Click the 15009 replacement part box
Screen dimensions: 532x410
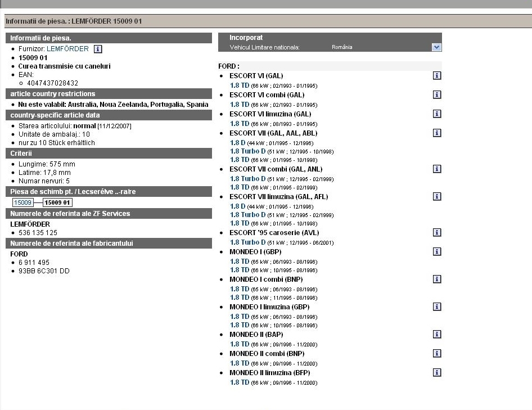(x=22, y=202)
